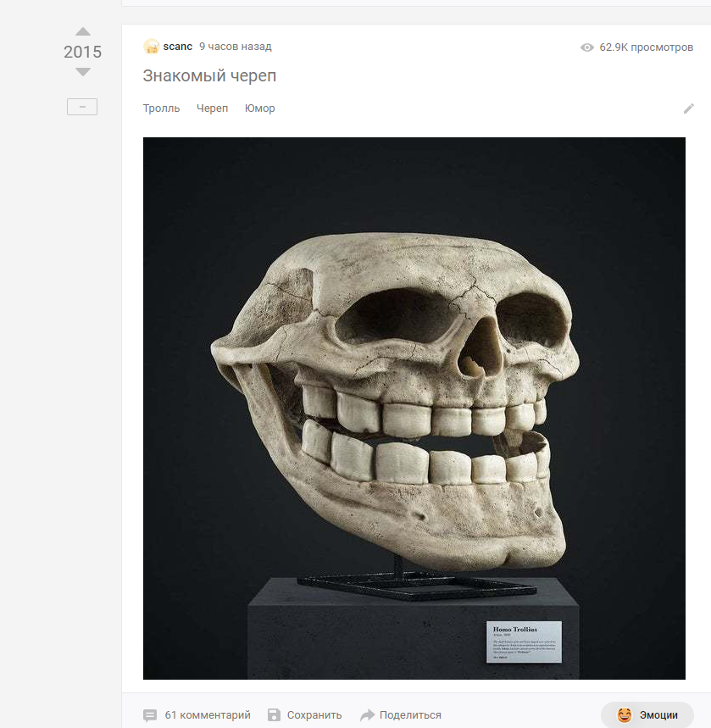The image size is (711, 728).
Task: Select the 'Череп' tag
Action: [212, 108]
